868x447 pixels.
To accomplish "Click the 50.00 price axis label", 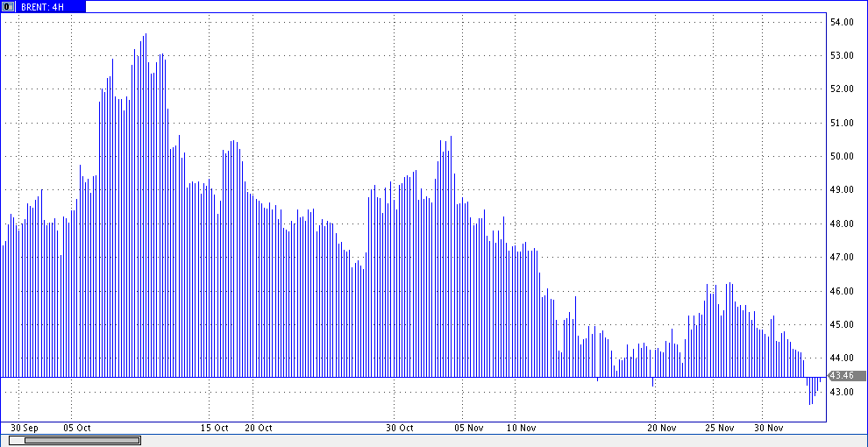I will click(x=842, y=157).
